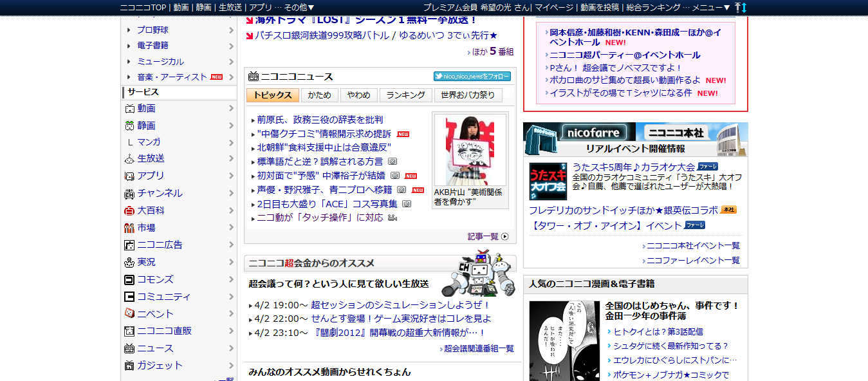Click the 記事一覧 arrow icon
868x381 pixels.
click(x=505, y=236)
